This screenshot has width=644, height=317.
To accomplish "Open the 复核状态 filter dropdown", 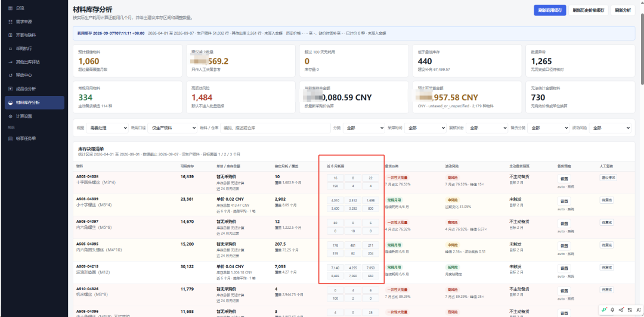I will 487,128.
